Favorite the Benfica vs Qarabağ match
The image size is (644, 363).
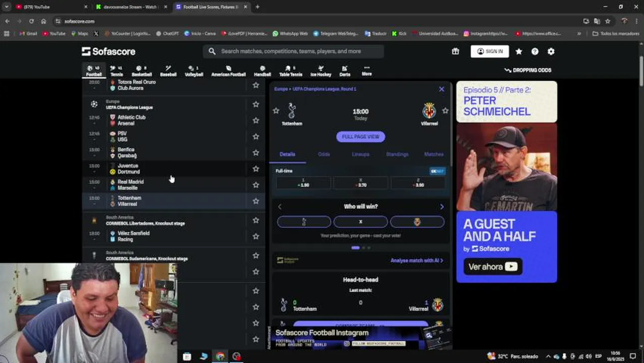point(255,152)
